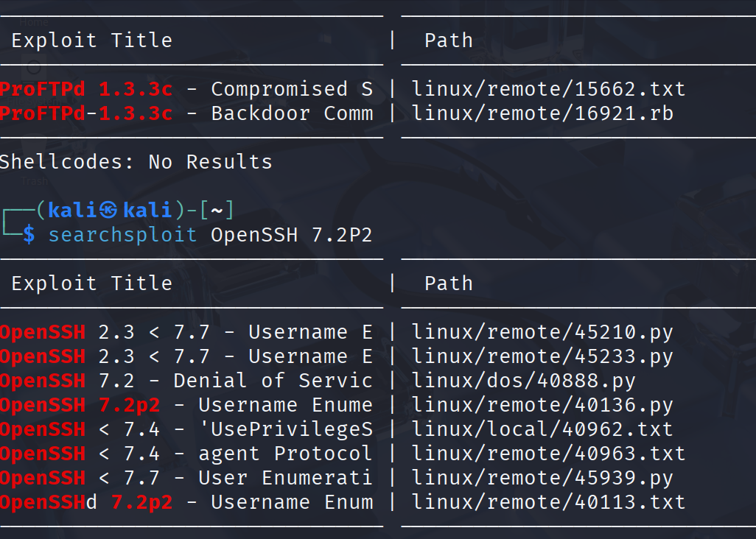
Task: Select the OpenSSH 7.2p2 Username Enume title
Action: [x=186, y=405]
